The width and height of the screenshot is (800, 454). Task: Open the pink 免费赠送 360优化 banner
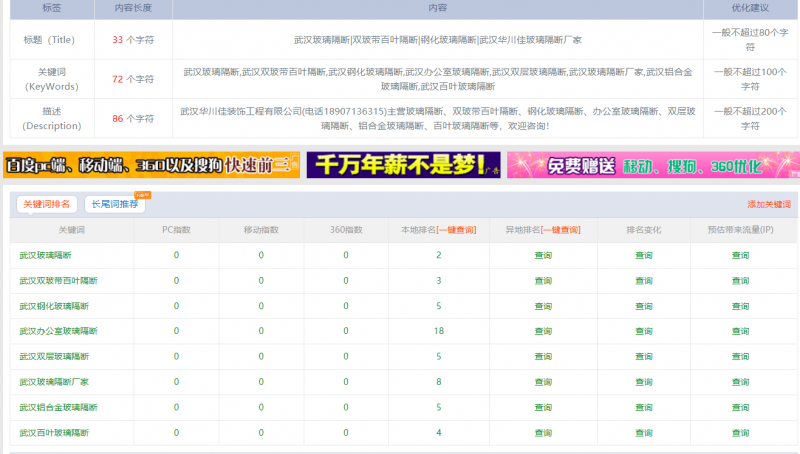pos(652,165)
